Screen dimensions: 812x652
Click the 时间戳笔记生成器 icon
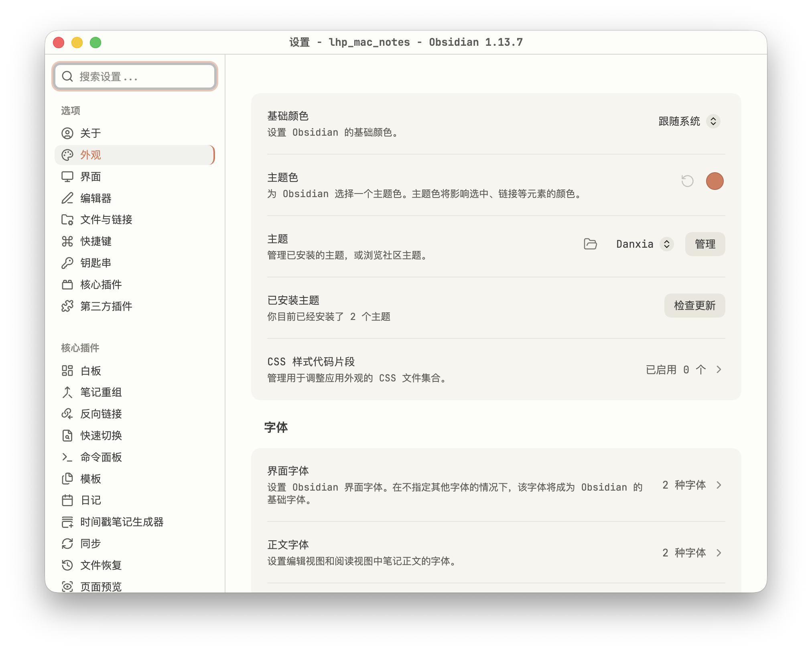(67, 522)
